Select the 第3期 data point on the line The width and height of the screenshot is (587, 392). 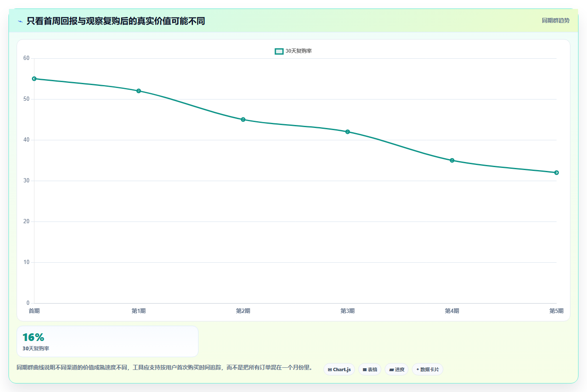pos(348,132)
